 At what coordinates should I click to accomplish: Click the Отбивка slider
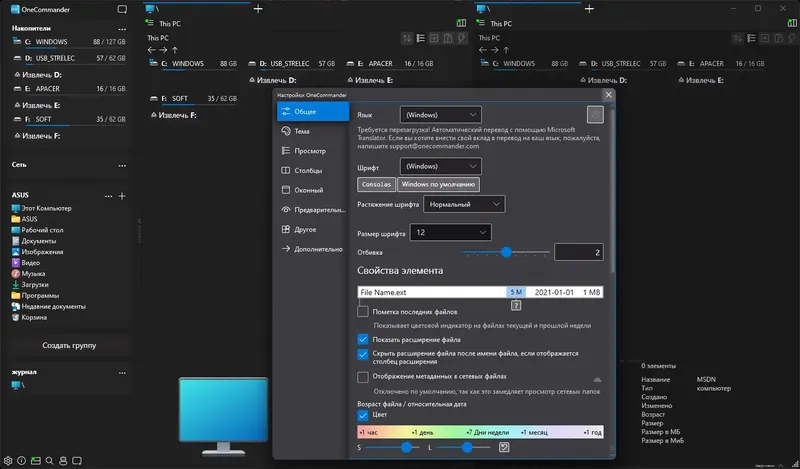click(506, 253)
